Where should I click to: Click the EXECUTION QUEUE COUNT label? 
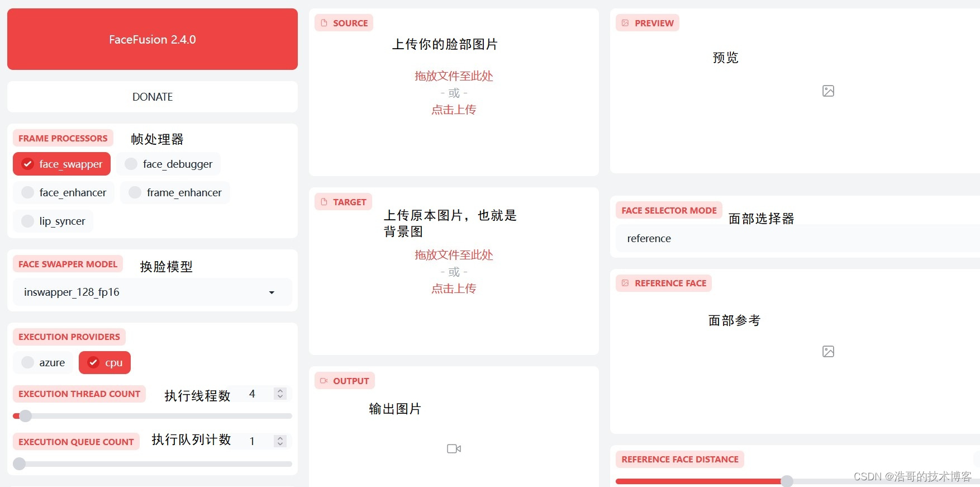point(76,442)
